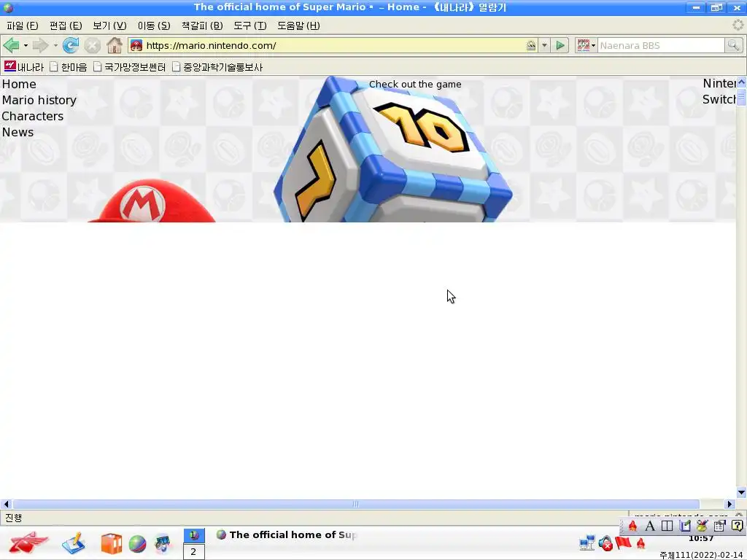Click the clipboard settings tray icon
747x560 pixels.
click(719, 526)
